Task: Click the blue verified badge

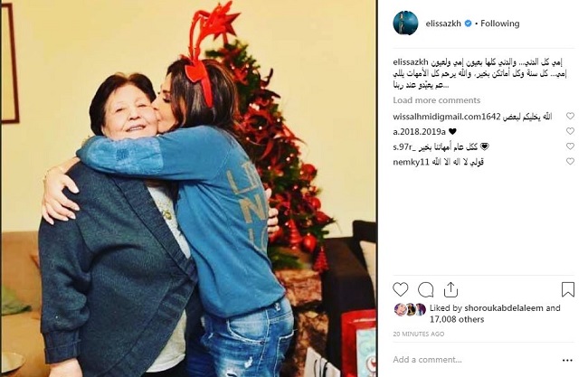Action: pos(468,24)
